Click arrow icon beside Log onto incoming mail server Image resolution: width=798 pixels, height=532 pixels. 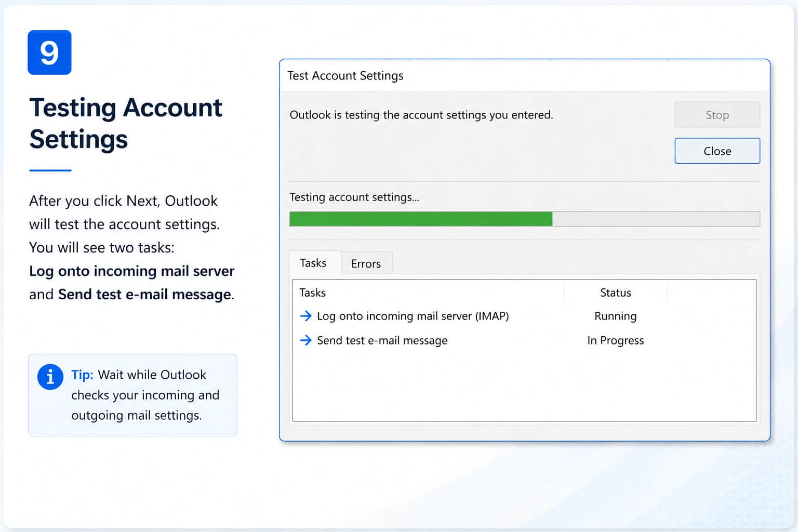pos(306,316)
